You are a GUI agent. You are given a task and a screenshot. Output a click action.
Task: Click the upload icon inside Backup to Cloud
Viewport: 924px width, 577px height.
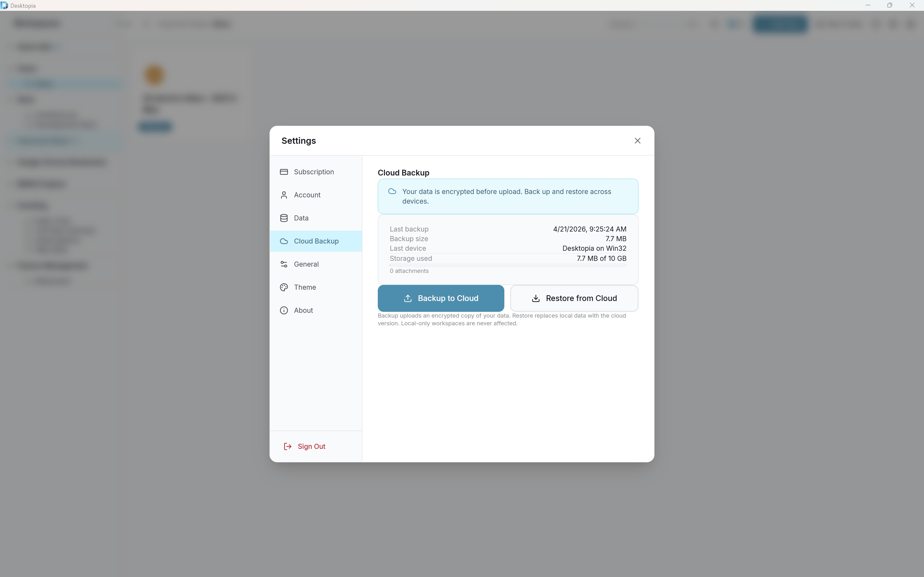[408, 298]
